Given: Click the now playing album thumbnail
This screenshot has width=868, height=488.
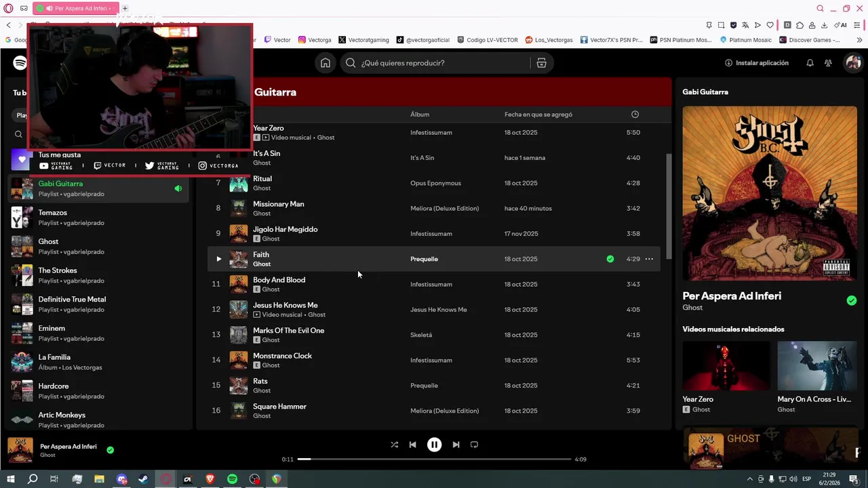Looking at the screenshot, I should [20, 450].
